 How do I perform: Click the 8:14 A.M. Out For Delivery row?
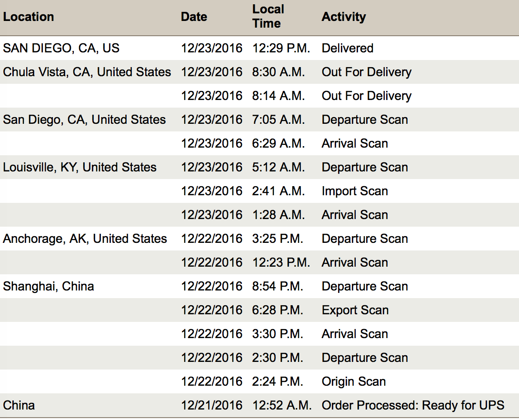tap(259, 96)
